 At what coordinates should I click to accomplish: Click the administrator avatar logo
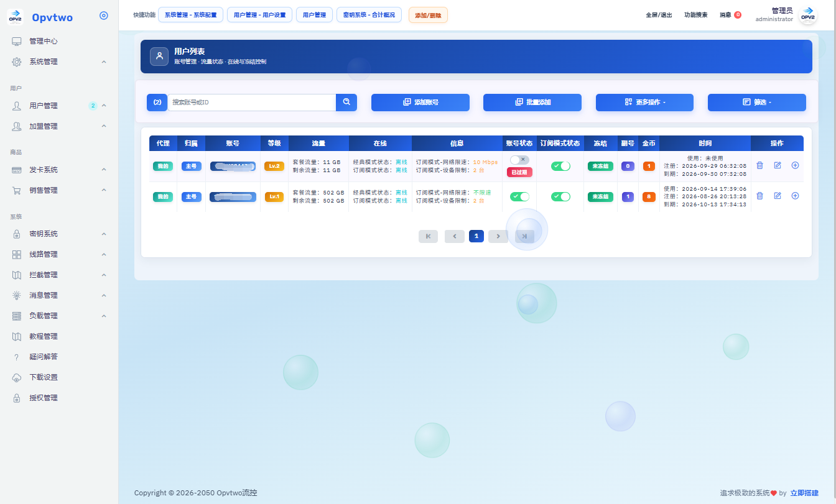click(807, 16)
